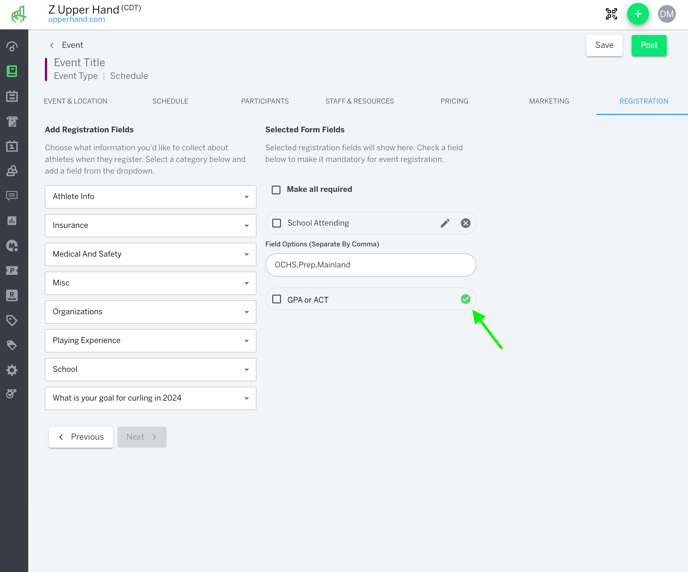Switch to the Participants tab
The image size is (688, 572).
[x=265, y=101]
